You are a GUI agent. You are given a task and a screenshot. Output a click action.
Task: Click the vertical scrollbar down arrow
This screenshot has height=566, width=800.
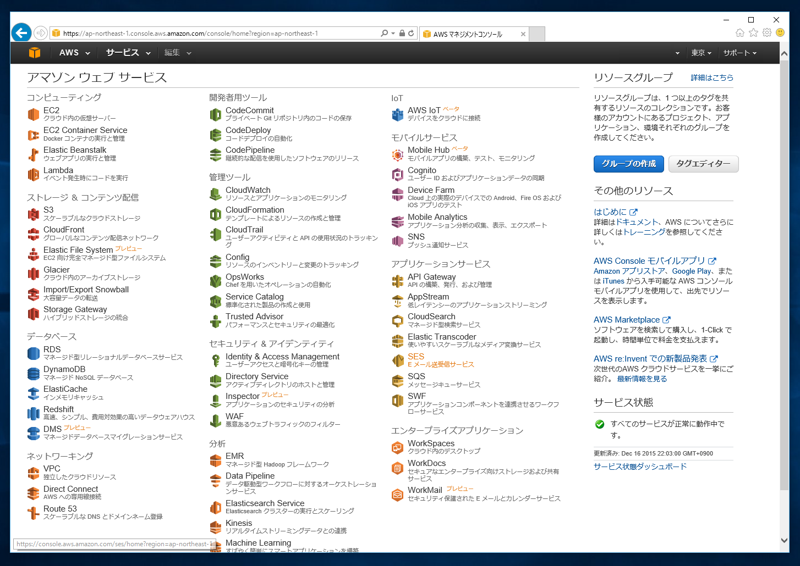[x=784, y=540]
